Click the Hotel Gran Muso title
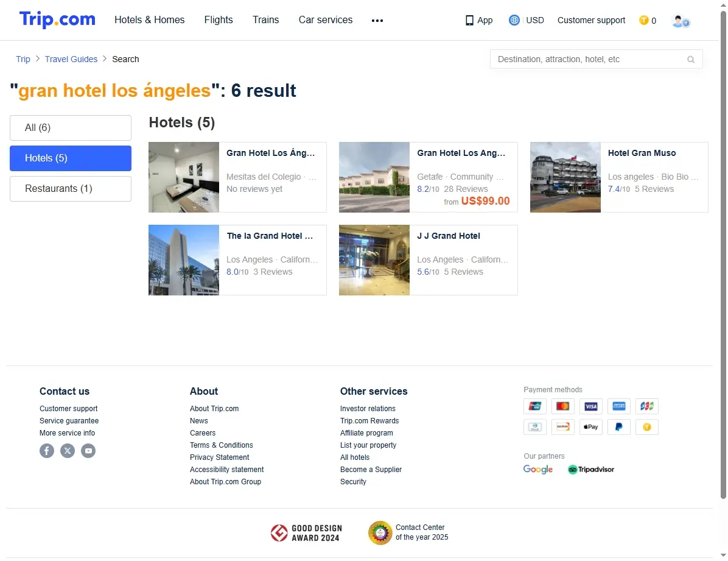 pos(642,153)
